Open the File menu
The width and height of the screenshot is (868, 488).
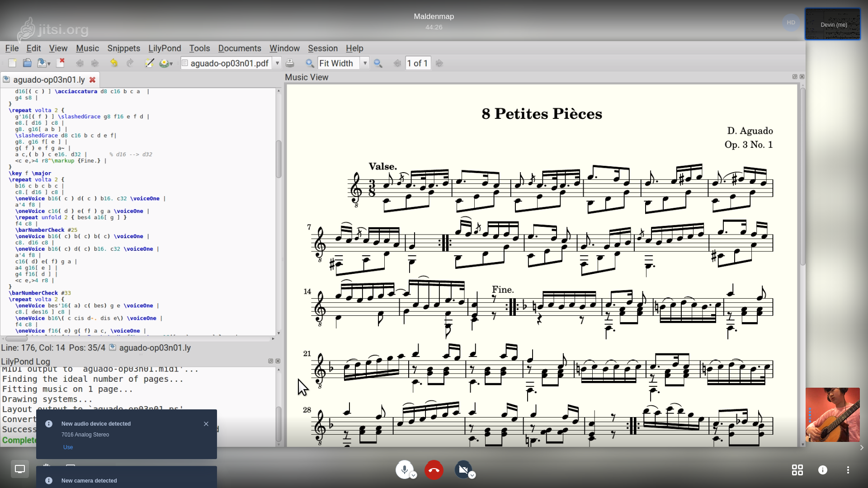click(12, 48)
